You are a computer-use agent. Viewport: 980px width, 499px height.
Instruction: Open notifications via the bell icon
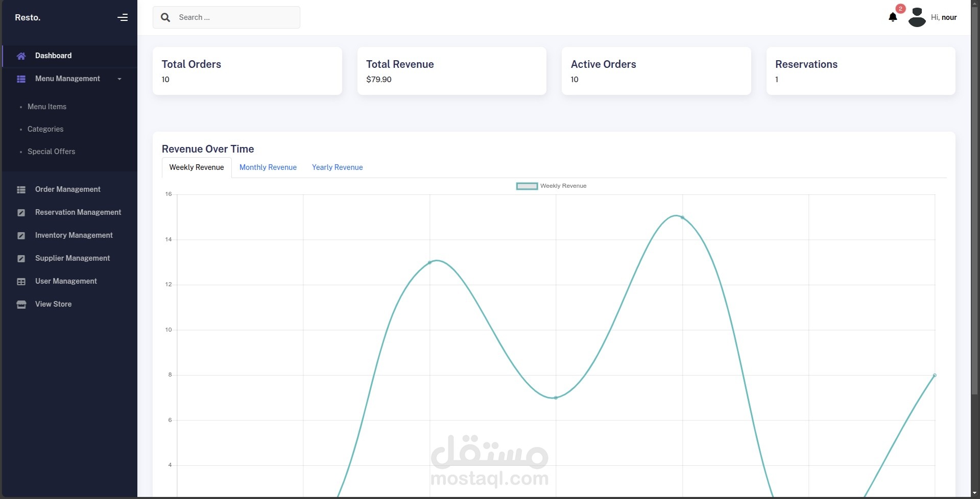click(893, 17)
